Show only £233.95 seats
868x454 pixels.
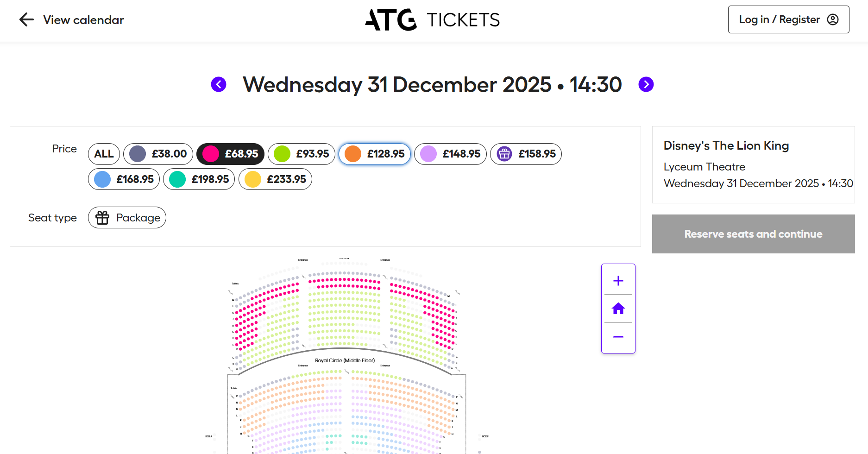275,179
